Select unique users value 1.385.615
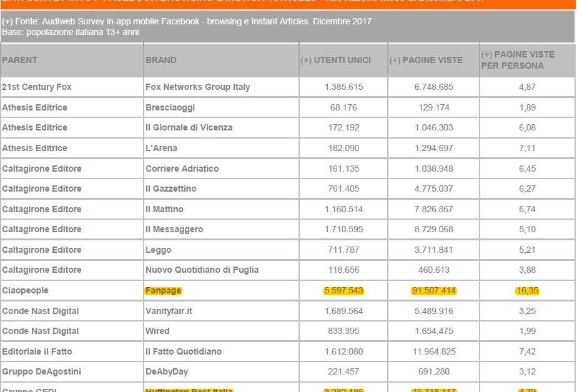Image resolution: width=577 pixels, height=392 pixels. pyautogui.click(x=343, y=87)
